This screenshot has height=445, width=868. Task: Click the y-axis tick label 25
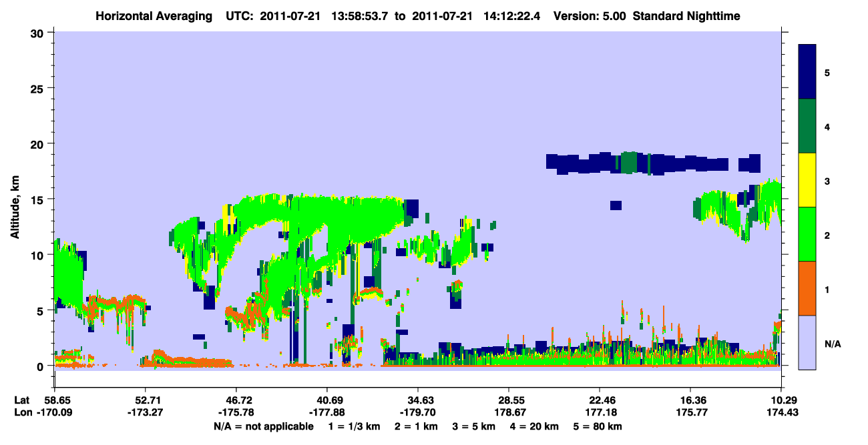37,88
